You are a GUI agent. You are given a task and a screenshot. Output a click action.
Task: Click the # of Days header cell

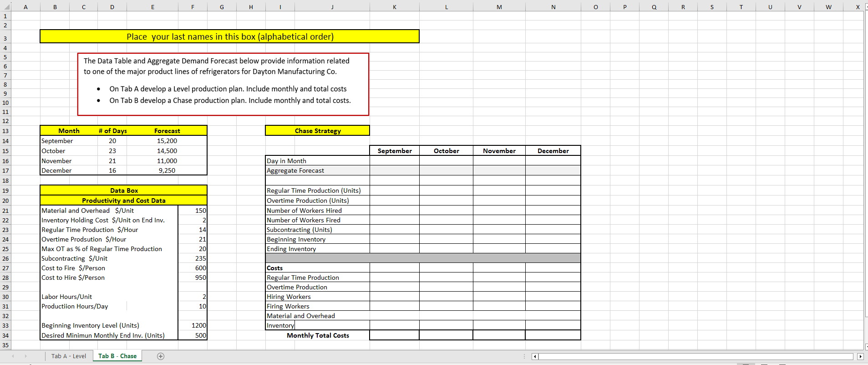click(x=112, y=131)
